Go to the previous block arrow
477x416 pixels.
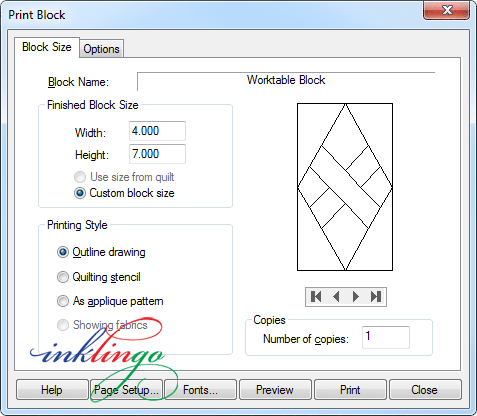pyautogui.click(x=336, y=296)
